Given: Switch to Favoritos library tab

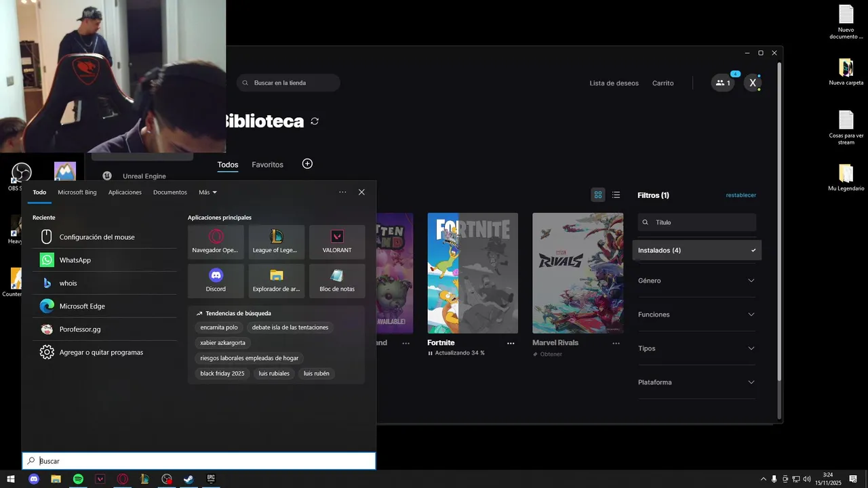Looking at the screenshot, I should [267, 165].
